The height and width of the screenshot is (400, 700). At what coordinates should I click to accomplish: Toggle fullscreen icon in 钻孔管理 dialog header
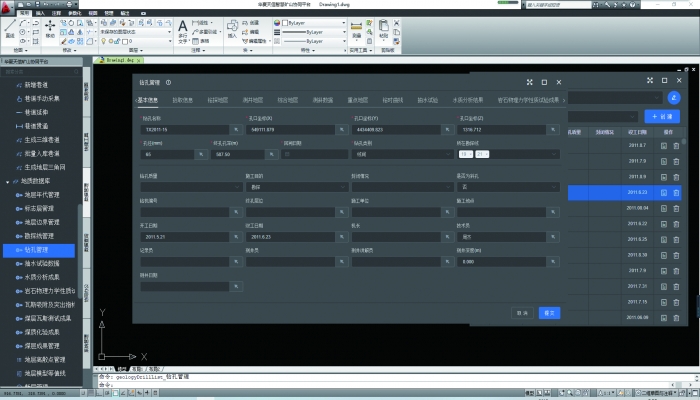pyautogui.click(x=528, y=82)
